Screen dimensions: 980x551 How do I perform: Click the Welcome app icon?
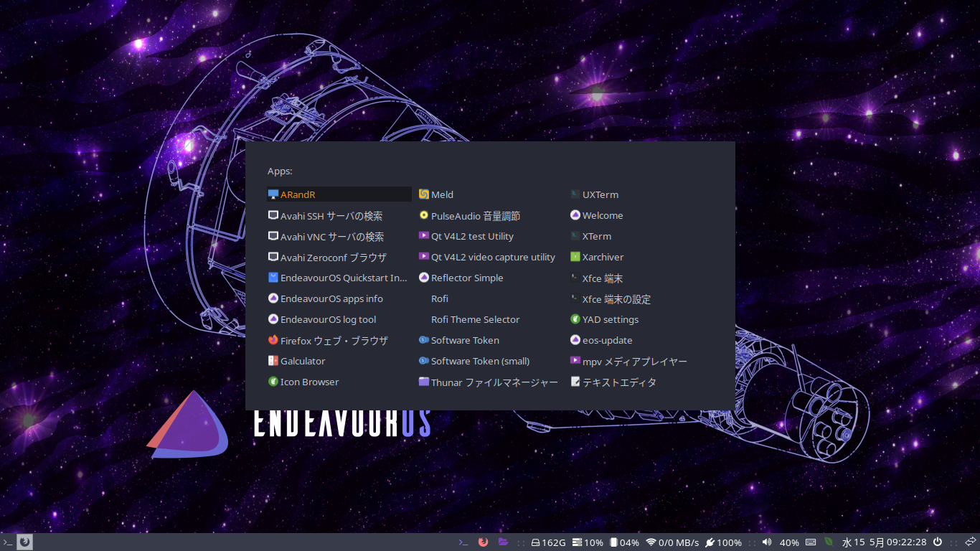click(x=575, y=215)
